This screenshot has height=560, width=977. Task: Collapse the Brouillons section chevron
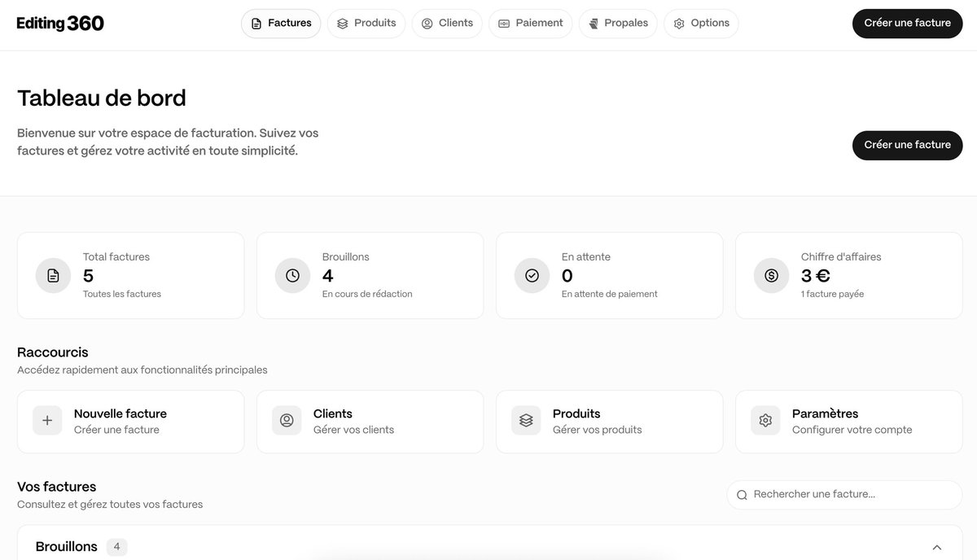point(937,547)
